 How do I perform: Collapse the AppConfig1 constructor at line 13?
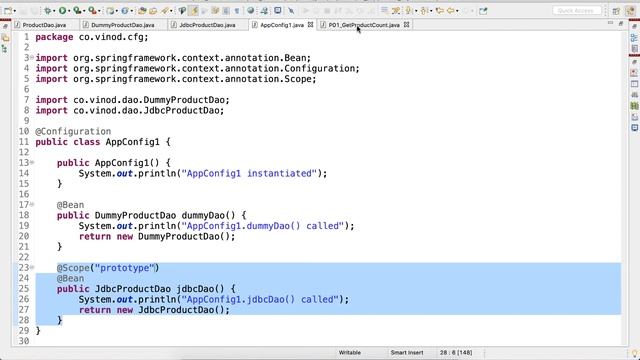(32, 162)
